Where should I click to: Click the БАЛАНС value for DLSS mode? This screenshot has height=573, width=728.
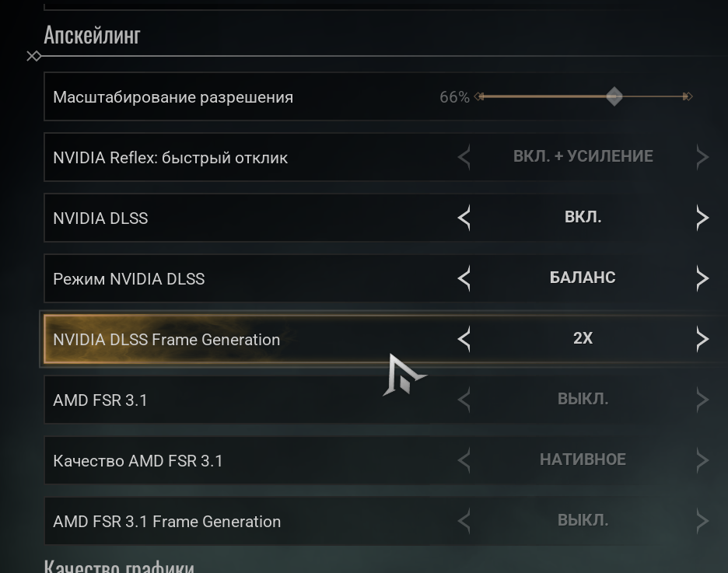583,278
